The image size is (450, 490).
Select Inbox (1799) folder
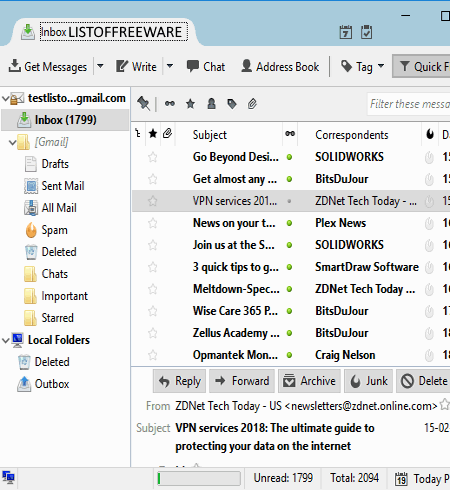[x=65, y=120]
